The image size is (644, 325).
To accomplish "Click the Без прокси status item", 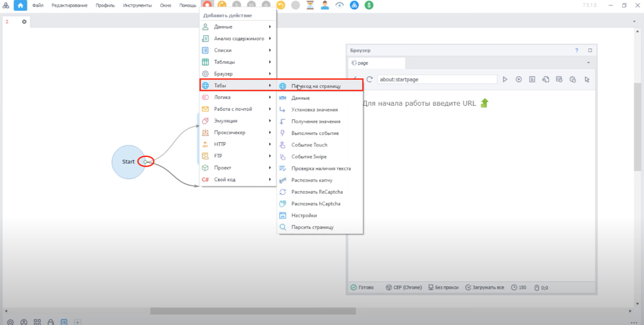I will click(x=443, y=287).
